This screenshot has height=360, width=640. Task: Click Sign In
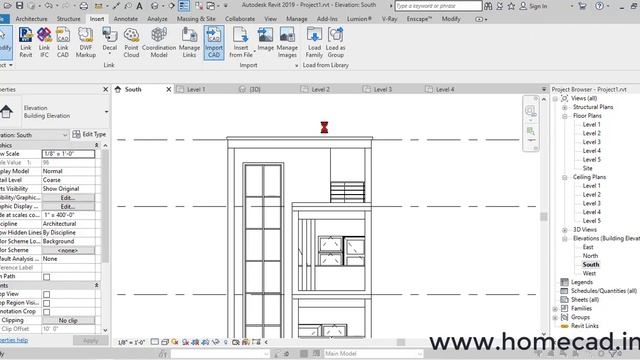tap(533, 6)
